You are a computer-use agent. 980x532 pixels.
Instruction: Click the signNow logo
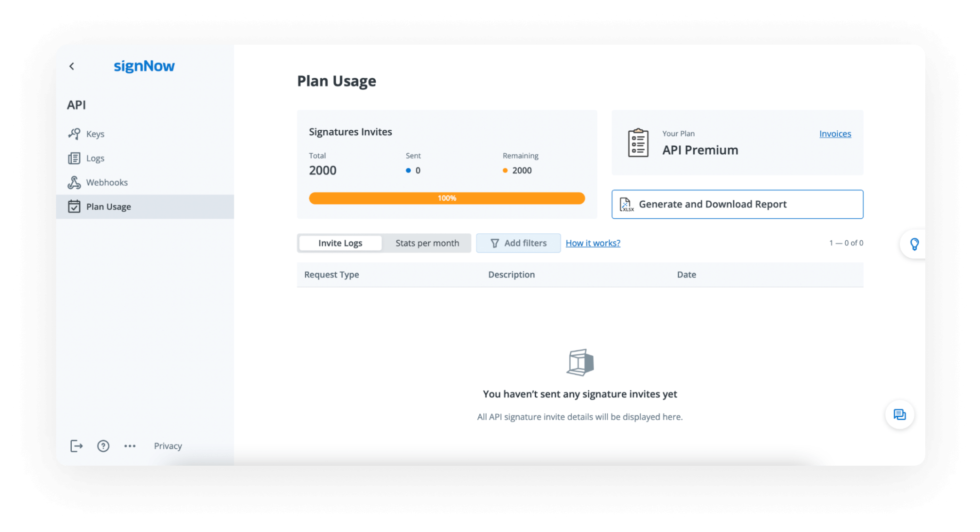tap(144, 66)
